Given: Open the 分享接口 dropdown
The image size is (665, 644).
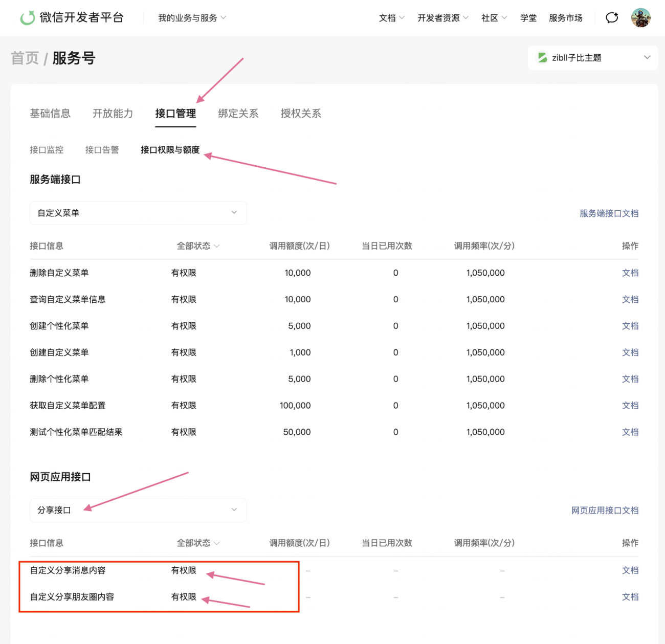Looking at the screenshot, I should 138,510.
